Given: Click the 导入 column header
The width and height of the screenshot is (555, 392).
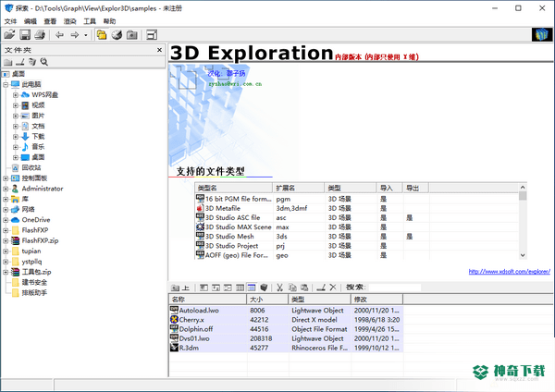Looking at the screenshot, I should pos(389,188).
